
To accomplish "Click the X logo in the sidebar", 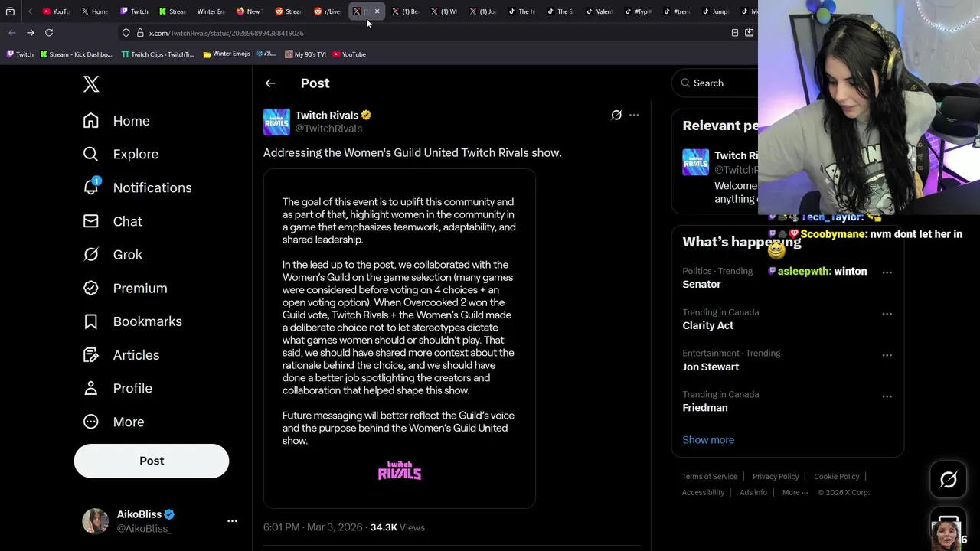I will point(91,84).
